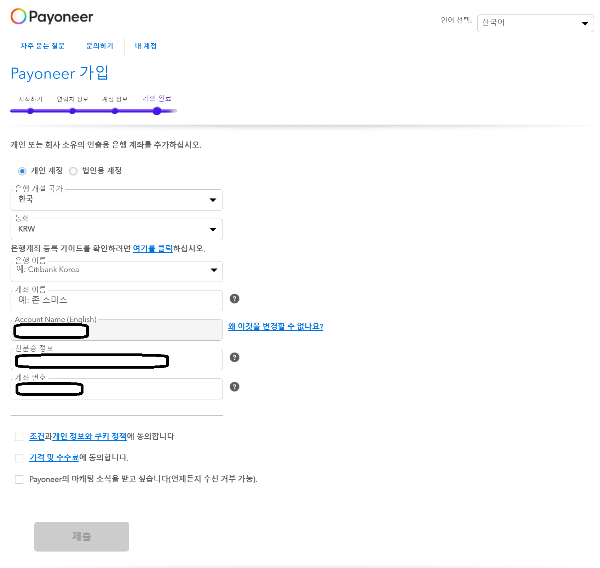Image resolution: width=600 pixels, height=568 pixels.
Task: Check the terms and privacy policy checkbox
Action: pyautogui.click(x=19, y=437)
